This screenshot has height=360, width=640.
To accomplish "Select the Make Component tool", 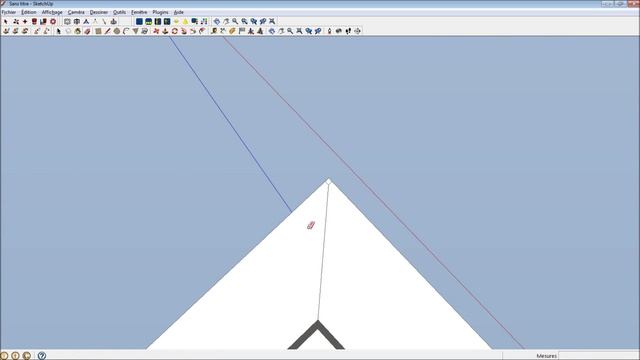I will [x=68, y=31].
